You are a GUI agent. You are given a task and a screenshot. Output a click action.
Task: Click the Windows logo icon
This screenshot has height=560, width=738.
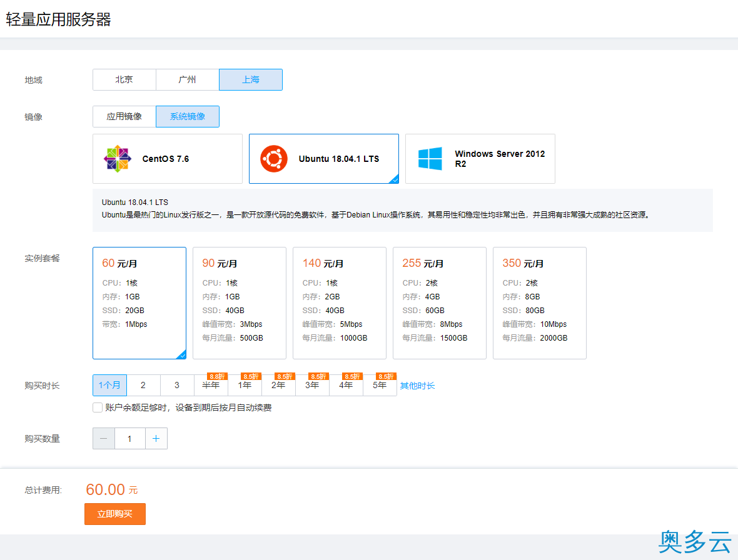(430, 159)
